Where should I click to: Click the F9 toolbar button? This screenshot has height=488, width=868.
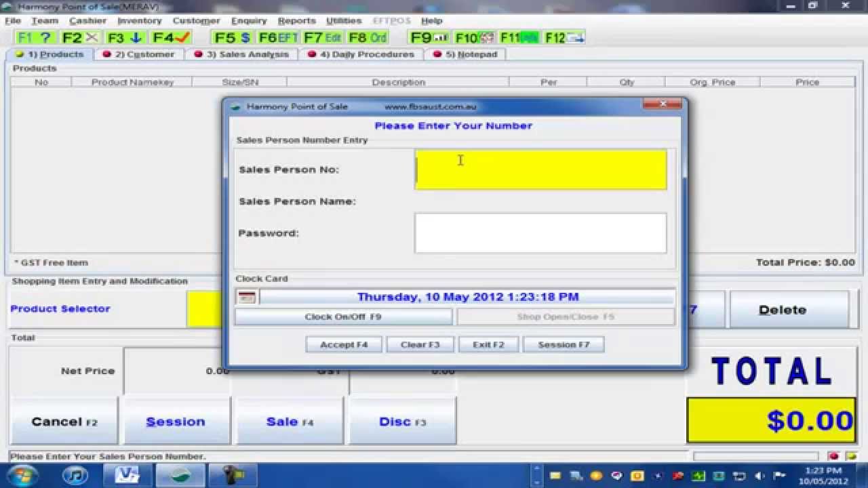tap(430, 37)
